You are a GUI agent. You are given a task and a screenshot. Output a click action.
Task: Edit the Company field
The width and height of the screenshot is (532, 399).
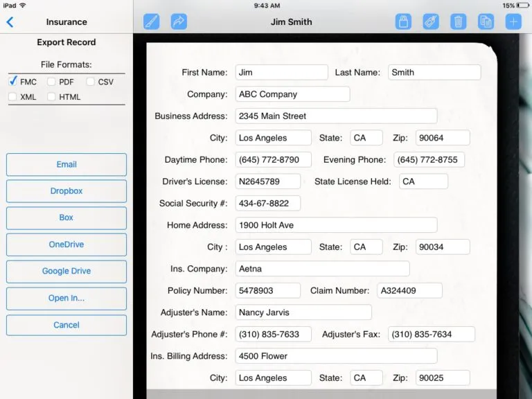click(x=292, y=94)
